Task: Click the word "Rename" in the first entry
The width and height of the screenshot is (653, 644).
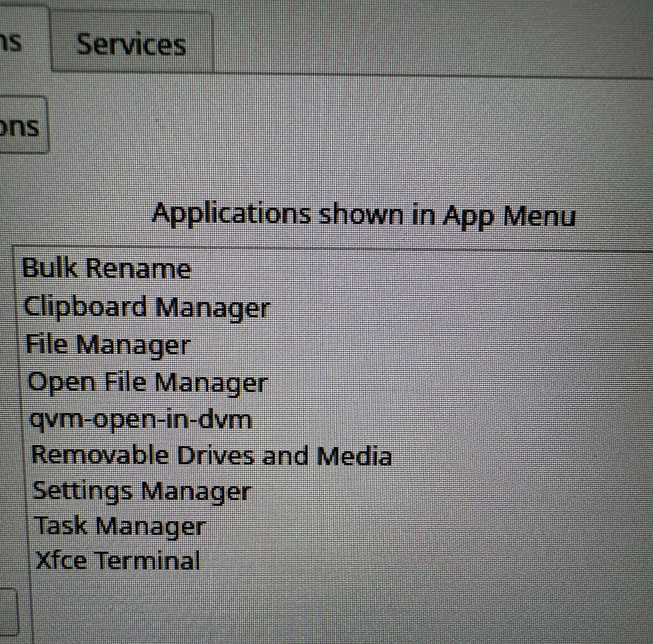Action: [139, 268]
